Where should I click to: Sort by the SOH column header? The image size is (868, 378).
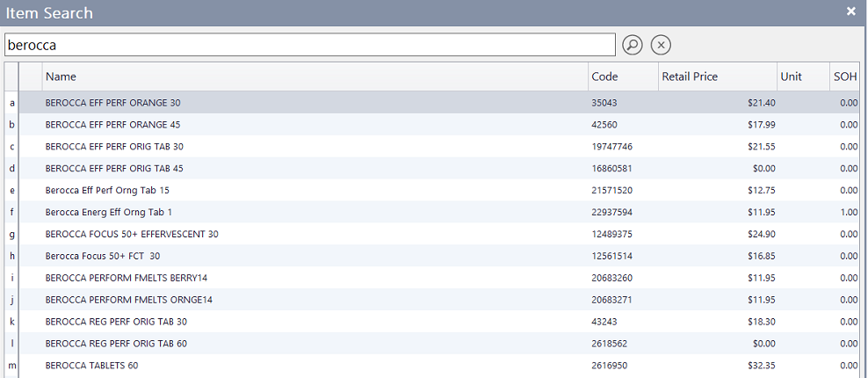pos(845,76)
